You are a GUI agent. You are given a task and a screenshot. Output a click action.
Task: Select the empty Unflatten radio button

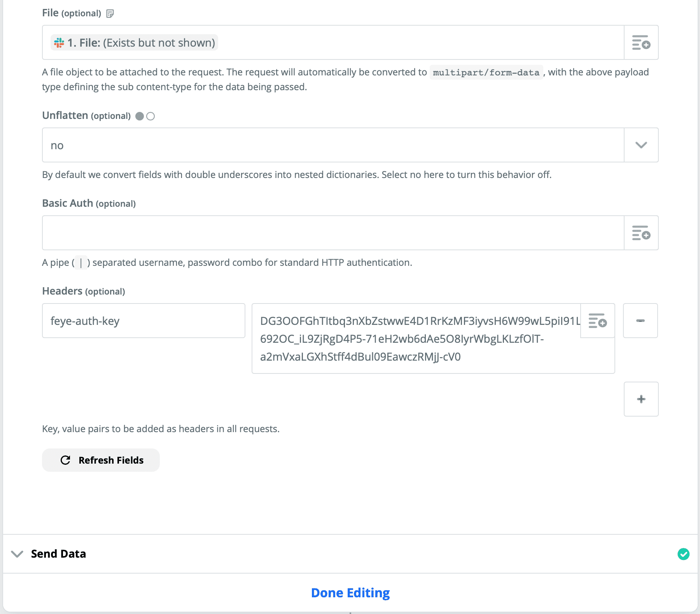click(x=150, y=116)
